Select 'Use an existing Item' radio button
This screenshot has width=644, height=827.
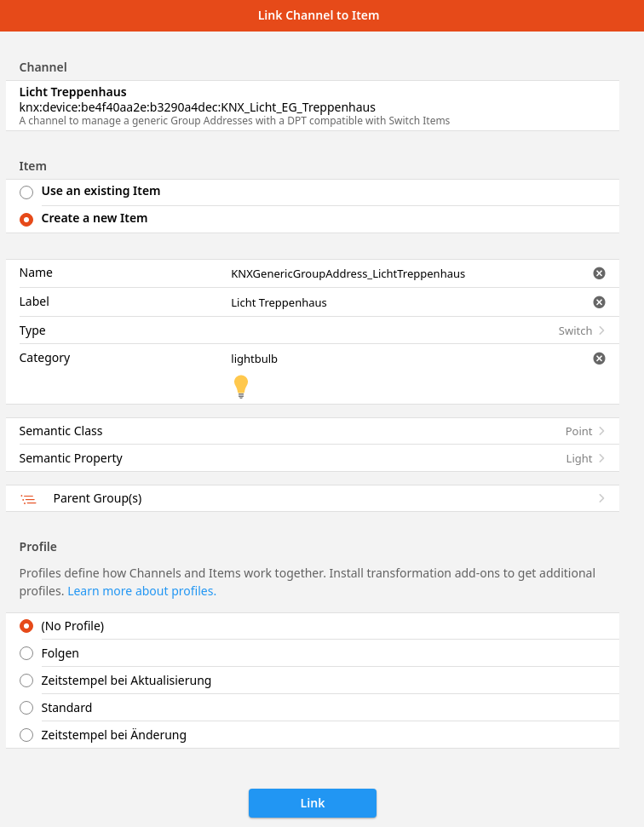[x=26, y=192]
